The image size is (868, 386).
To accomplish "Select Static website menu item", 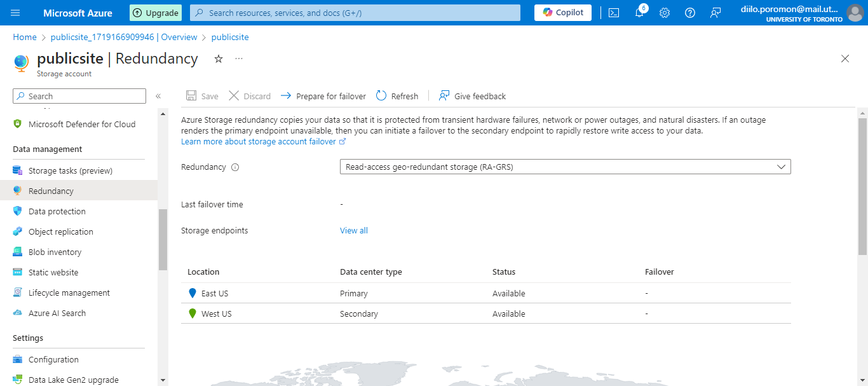I will pyautogui.click(x=53, y=272).
